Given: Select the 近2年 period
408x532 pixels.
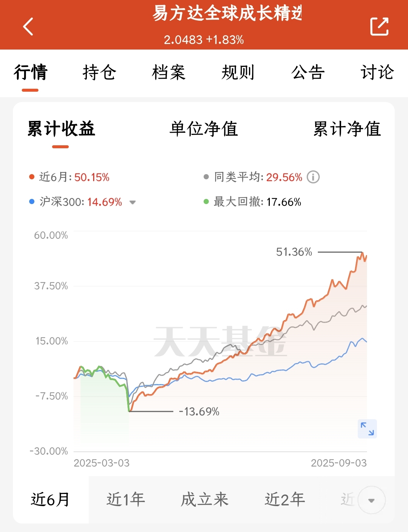Looking at the screenshot, I should click(285, 499).
